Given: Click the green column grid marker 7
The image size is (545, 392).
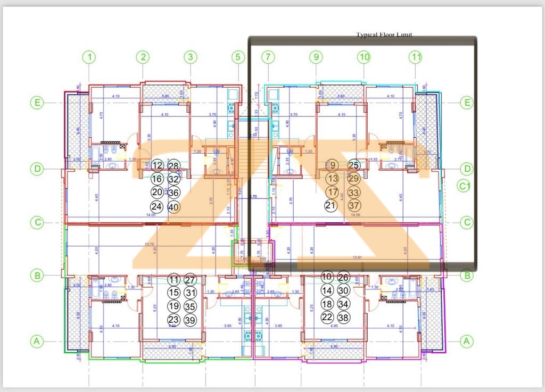Looking at the screenshot, I should tap(268, 57).
